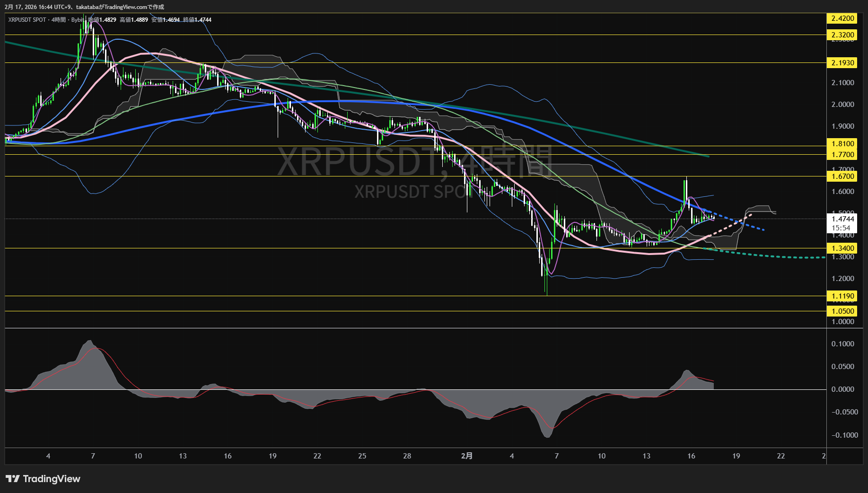Screen dimensions: 868x493
Task: Click the 15:54 candle countdown timer
Action: [842, 228]
